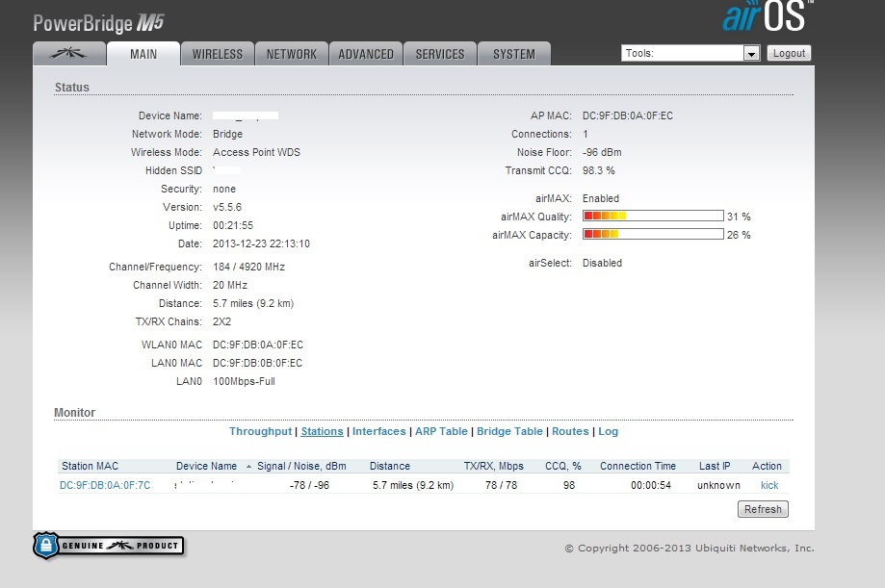
Task: Sort by Signal / Noise, dBm header
Action: (301, 466)
